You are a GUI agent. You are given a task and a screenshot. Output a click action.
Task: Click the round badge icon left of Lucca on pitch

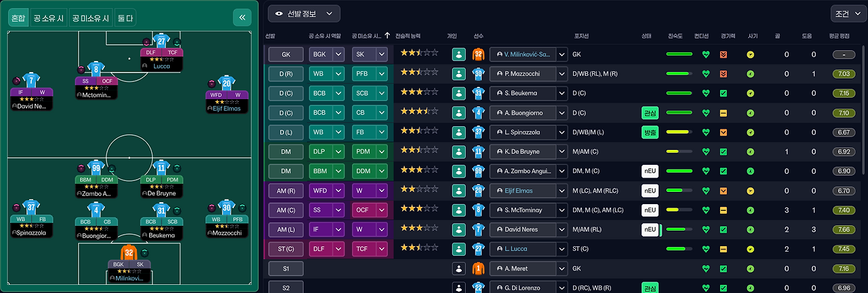pyautogui.click(x=145, y=41)
